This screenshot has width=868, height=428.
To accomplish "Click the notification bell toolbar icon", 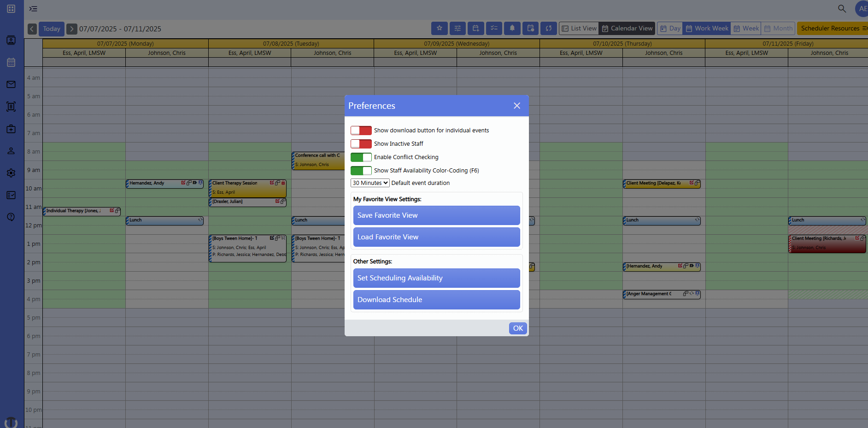I will pyautogui.click(x=512, y=28).
